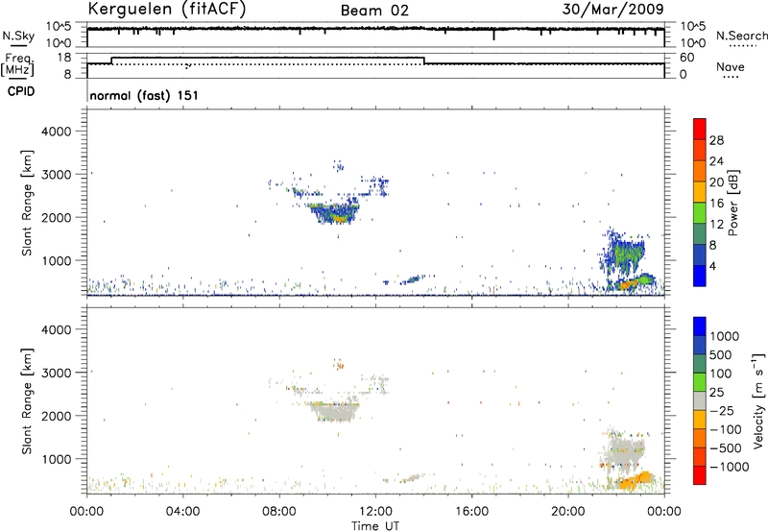Click the 08:00 time axis tick
This screenshot has width=768, height=532.
click(278, 512)
